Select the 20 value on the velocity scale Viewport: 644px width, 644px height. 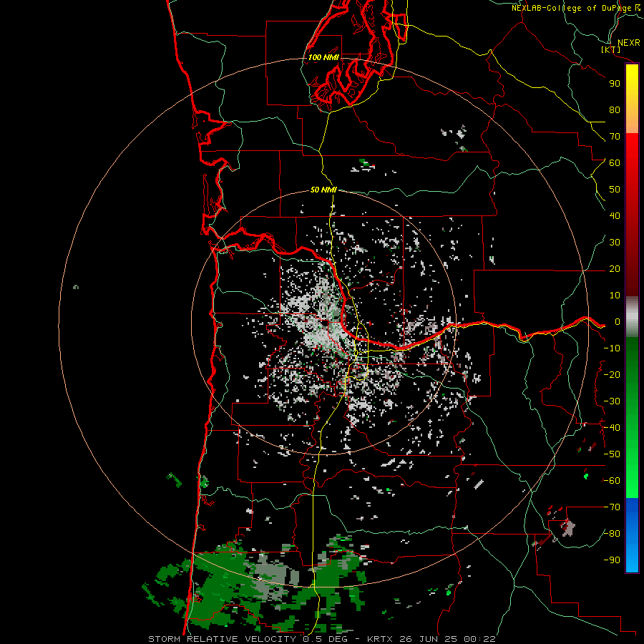(x=615, y=268)
